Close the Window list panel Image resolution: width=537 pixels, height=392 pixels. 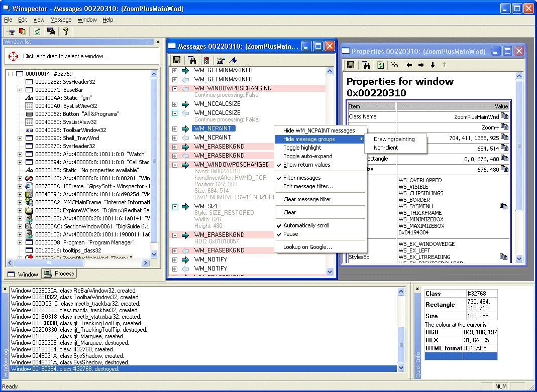[158, 42]
